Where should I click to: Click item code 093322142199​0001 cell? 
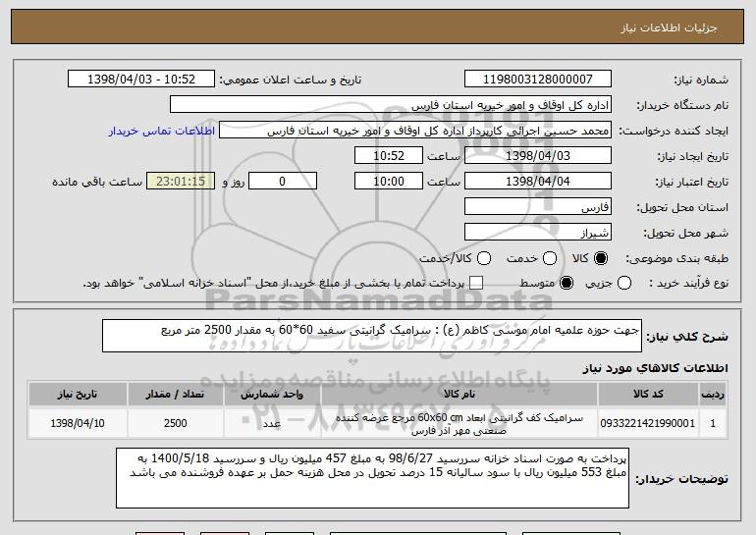(648, 423)
